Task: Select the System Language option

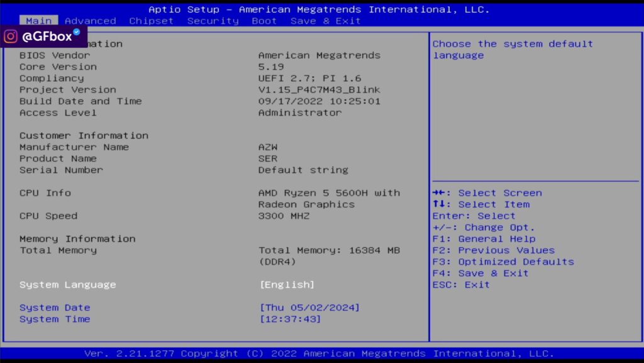Action: [x=68, y=284]
